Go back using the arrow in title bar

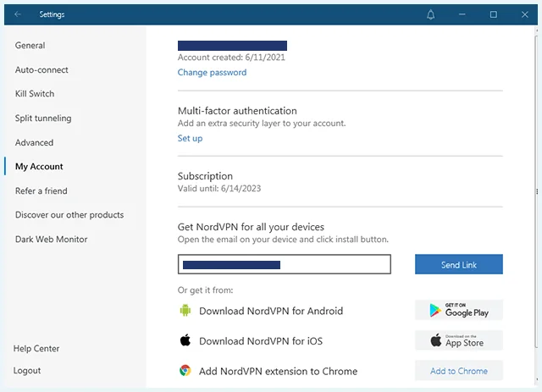click(18, 14)
